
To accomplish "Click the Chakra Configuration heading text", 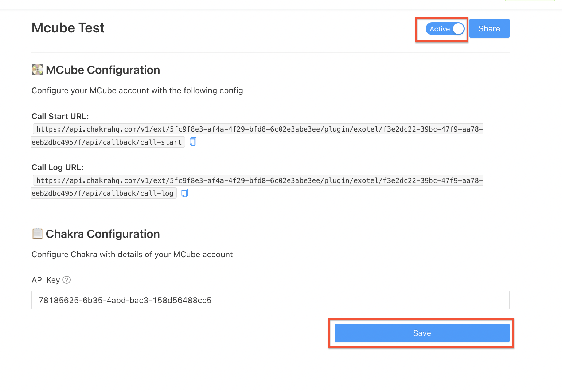I will (x=103, y=234).
